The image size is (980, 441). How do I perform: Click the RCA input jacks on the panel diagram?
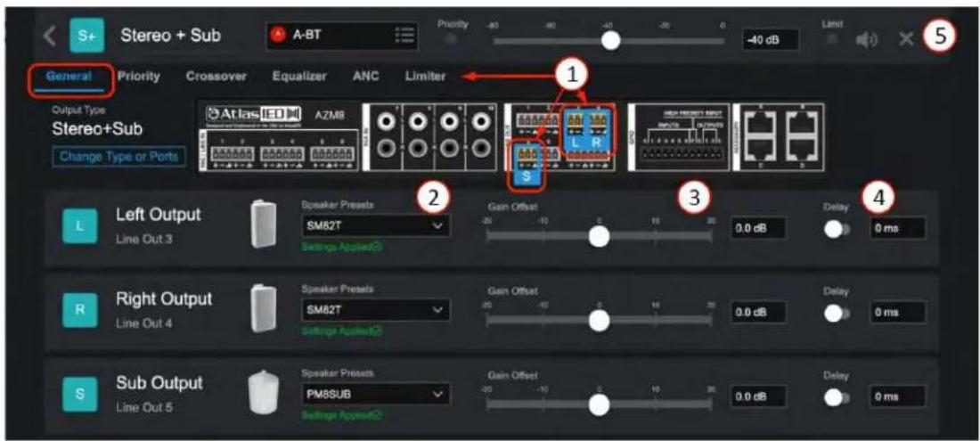click(x=429, y=137)
